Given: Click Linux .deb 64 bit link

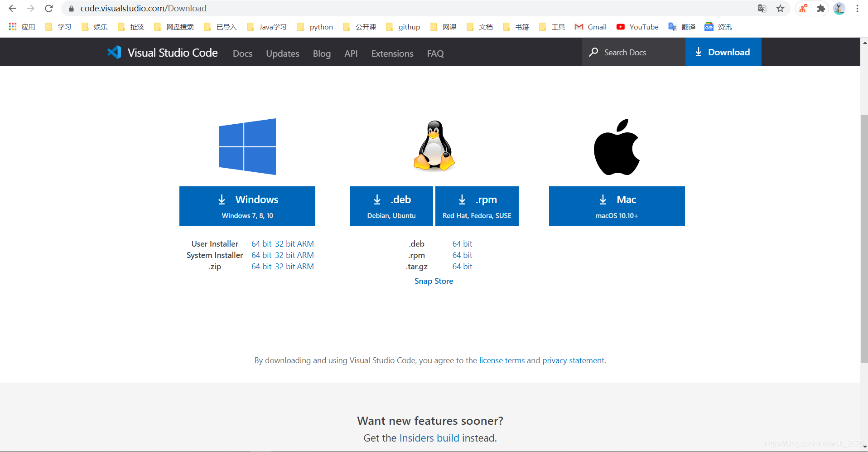Looking at the screenshot, I should pyautogui.click(x=462, y=244).
